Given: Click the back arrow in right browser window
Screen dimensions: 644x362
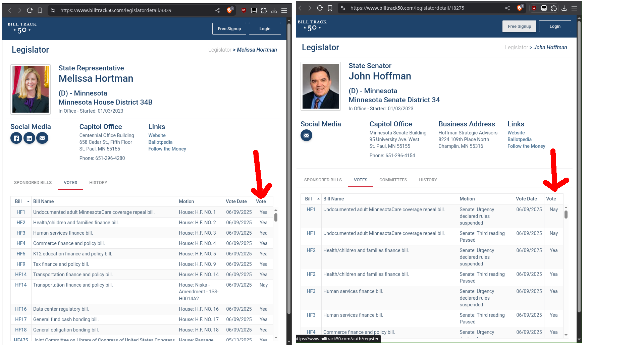Looking at the screenshot, I should pyautogui.click(x=300, y=8).
